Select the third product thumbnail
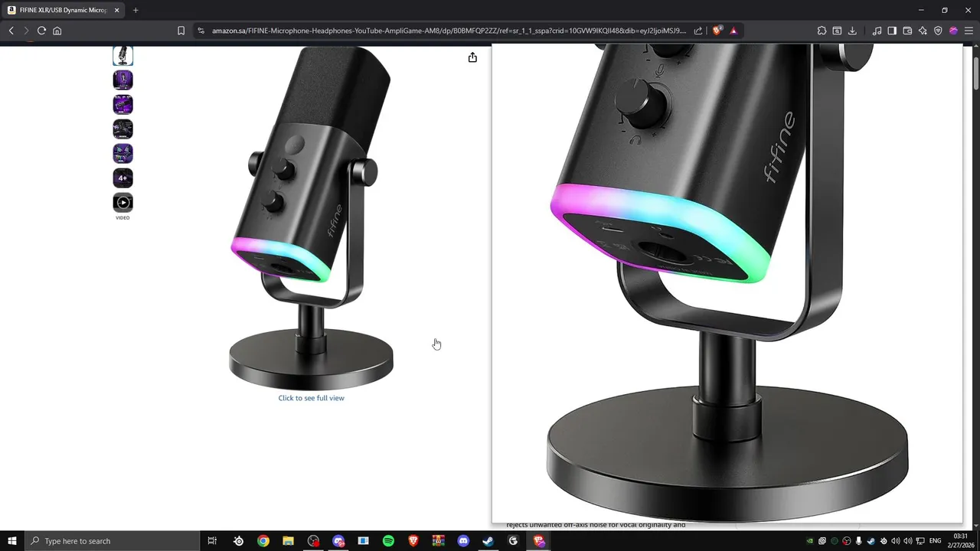The width and height of the screenshot is (980, 551). click(x=122, y=104)
